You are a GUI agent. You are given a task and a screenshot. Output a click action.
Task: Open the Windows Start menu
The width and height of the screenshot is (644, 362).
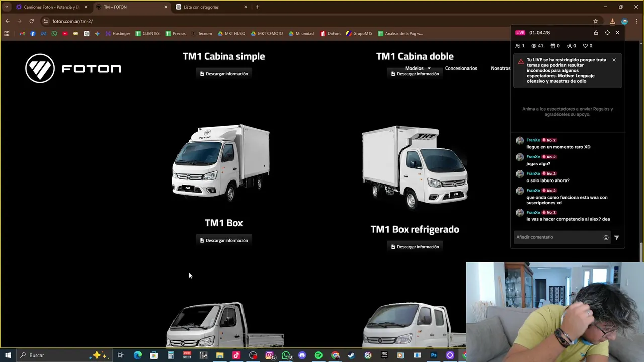pyautogui.click(x=8, y=355)
